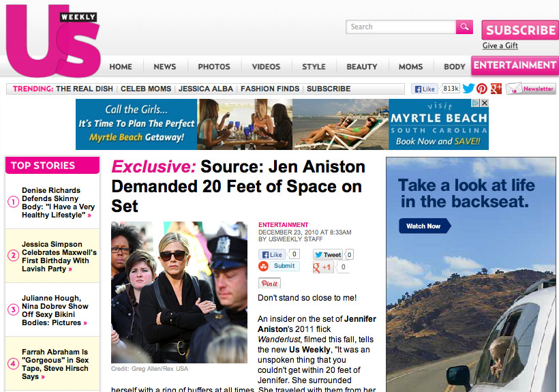Open Julianne Hough bikini pictures story

55,310
